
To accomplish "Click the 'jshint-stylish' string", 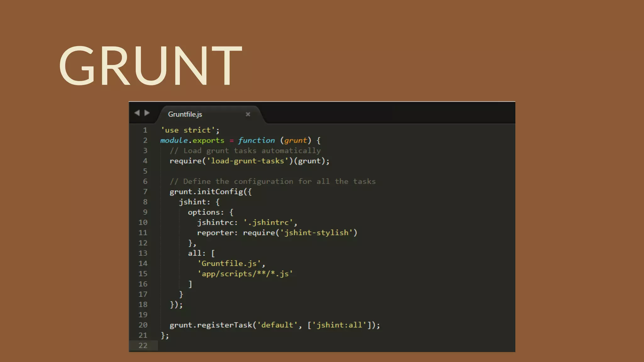I will pyautogui.click(x=316, y=233).
